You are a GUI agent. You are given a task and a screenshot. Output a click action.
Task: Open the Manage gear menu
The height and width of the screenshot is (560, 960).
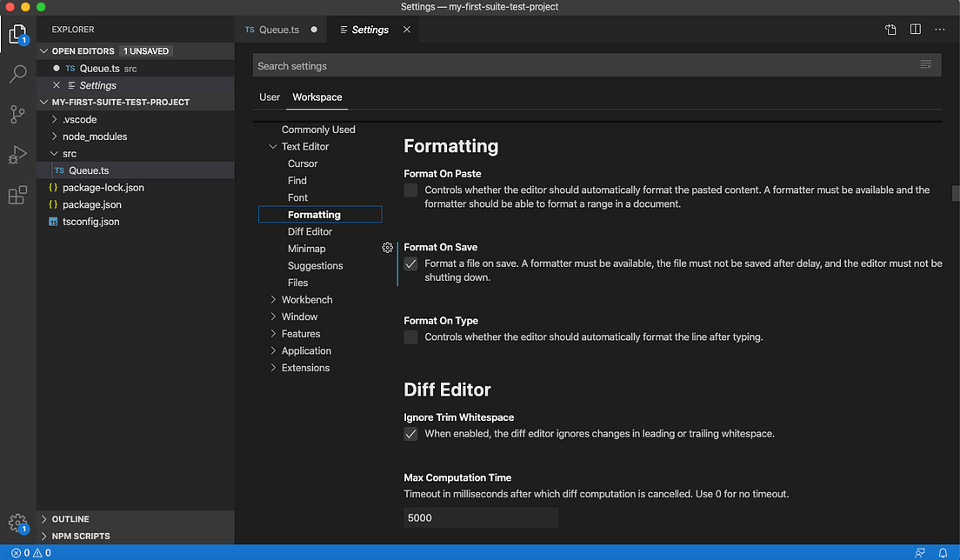[17, 523]
